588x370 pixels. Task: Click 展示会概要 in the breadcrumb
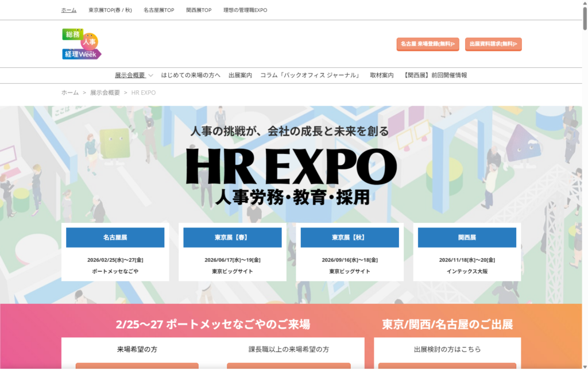[105, 92]
